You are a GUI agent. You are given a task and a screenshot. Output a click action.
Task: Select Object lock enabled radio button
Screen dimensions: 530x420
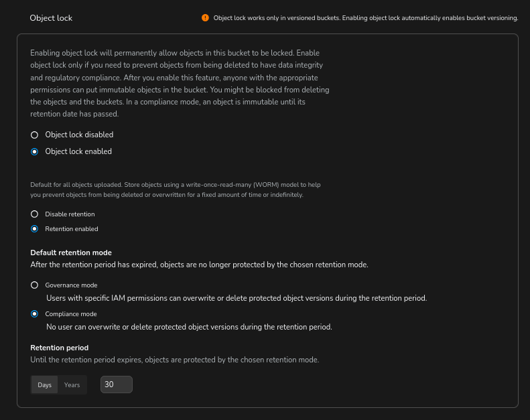tap(35, 151)
